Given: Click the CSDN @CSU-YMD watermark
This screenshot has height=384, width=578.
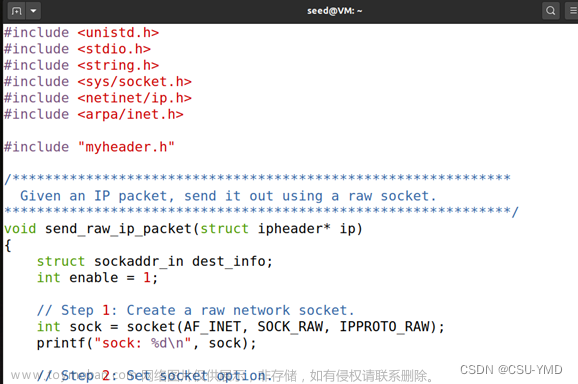Looking at the screenshot, I should point(511,370).
